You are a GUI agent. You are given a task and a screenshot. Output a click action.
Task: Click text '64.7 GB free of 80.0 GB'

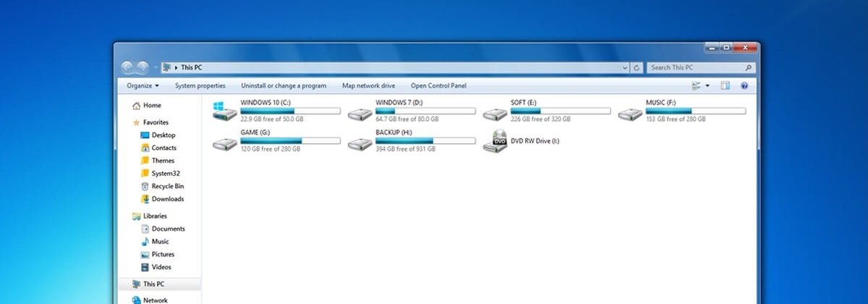click(407, 119)
